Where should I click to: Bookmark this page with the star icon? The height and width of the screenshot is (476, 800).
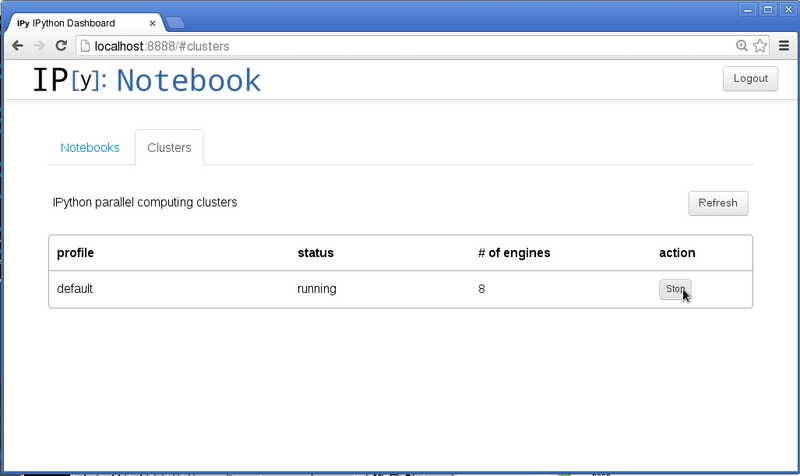760,46
